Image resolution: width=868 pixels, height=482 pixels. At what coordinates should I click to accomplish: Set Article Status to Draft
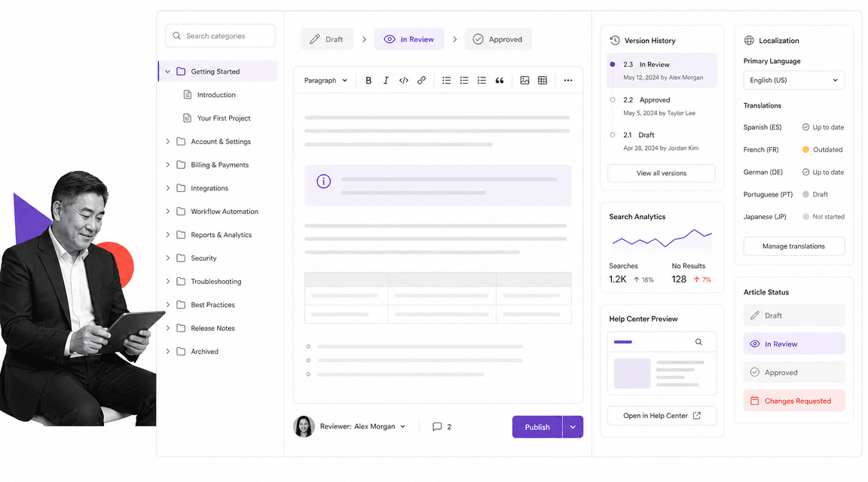(794, 316)
